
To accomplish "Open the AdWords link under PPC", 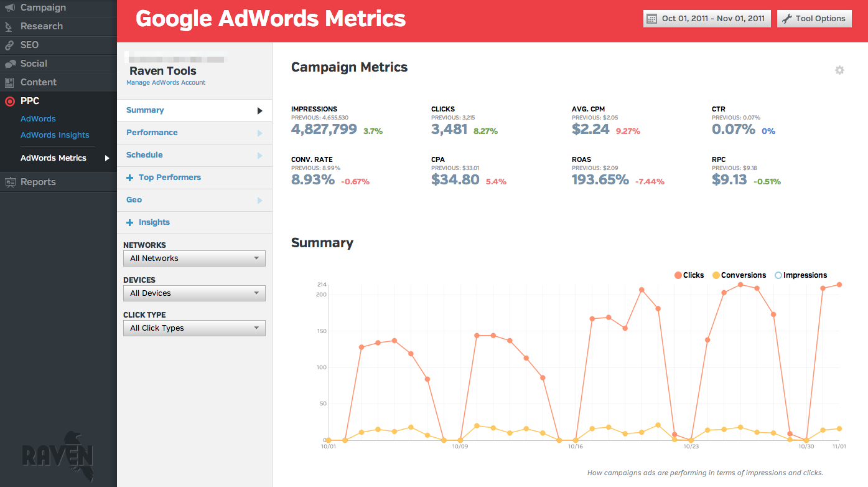I will [38, 119].
